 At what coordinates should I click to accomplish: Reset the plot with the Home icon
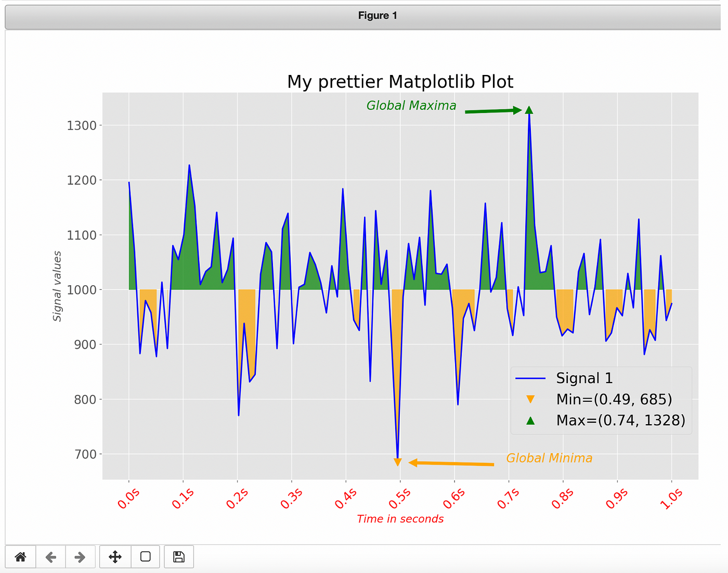click(20, 557)
